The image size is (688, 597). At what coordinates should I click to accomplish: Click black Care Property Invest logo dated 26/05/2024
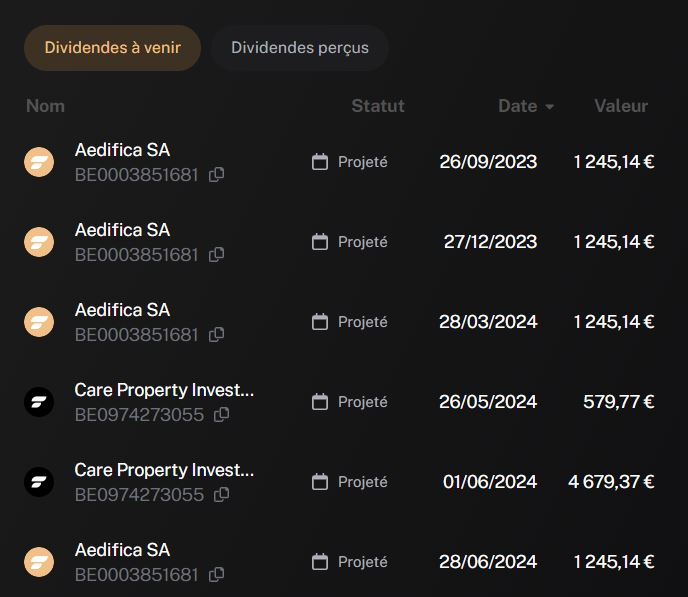pos(39,402)
